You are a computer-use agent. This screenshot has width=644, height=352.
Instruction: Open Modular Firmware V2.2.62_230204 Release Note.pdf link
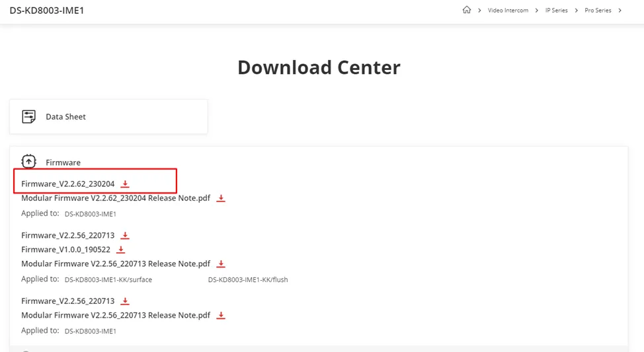click(116, 198)
